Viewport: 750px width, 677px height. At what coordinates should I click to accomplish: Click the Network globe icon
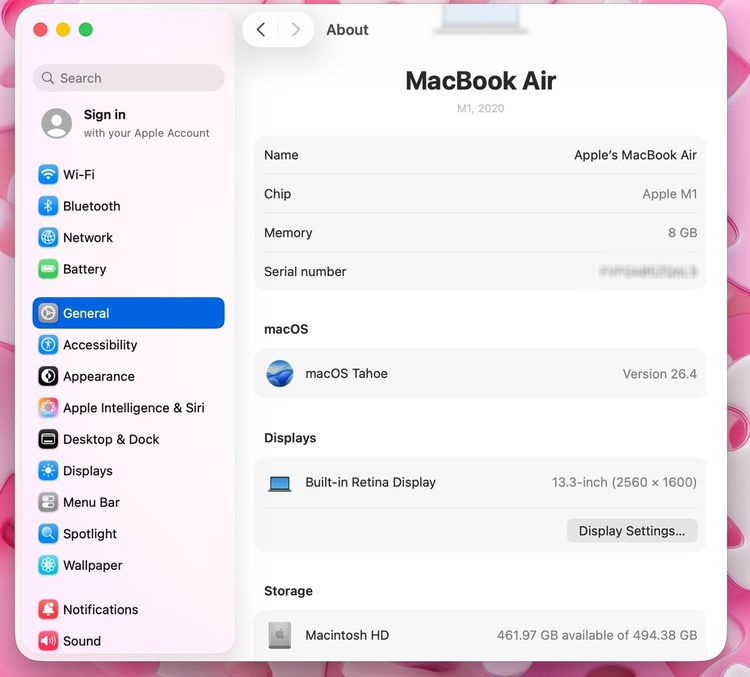(x=48, y=238)
